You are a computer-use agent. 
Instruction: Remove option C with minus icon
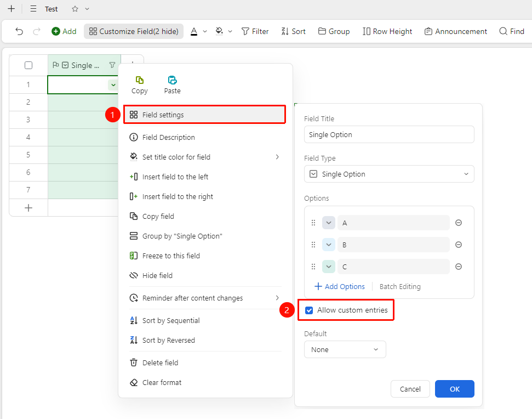(459, 267)
